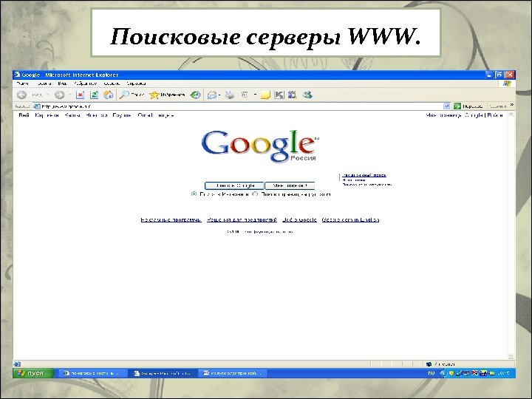The image size is (532, 399).
Task: Open Gmail link in Google top bar
Action: click(146, 115)
